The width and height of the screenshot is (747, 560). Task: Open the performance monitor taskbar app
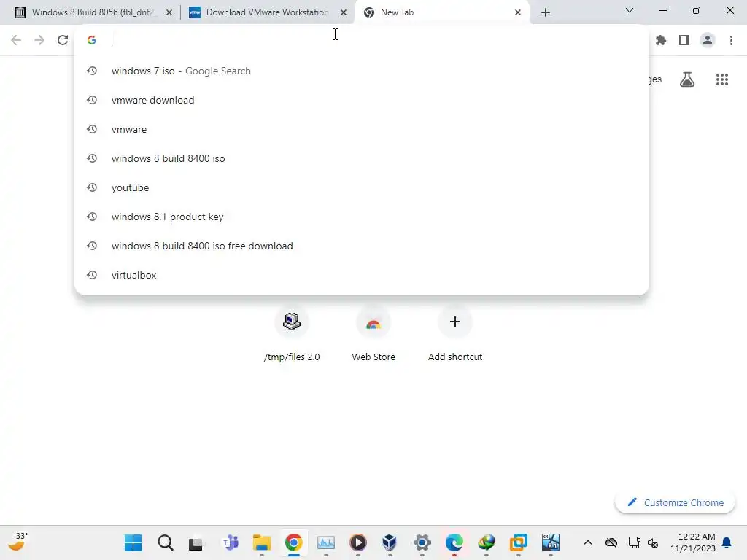(x=326, y=542)
